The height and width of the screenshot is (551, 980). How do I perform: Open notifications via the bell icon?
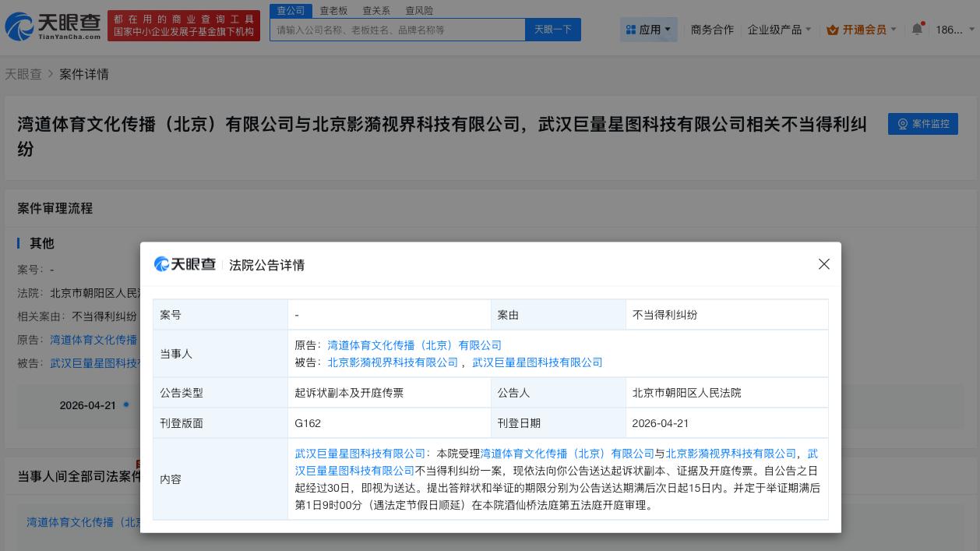pos(917,29)
